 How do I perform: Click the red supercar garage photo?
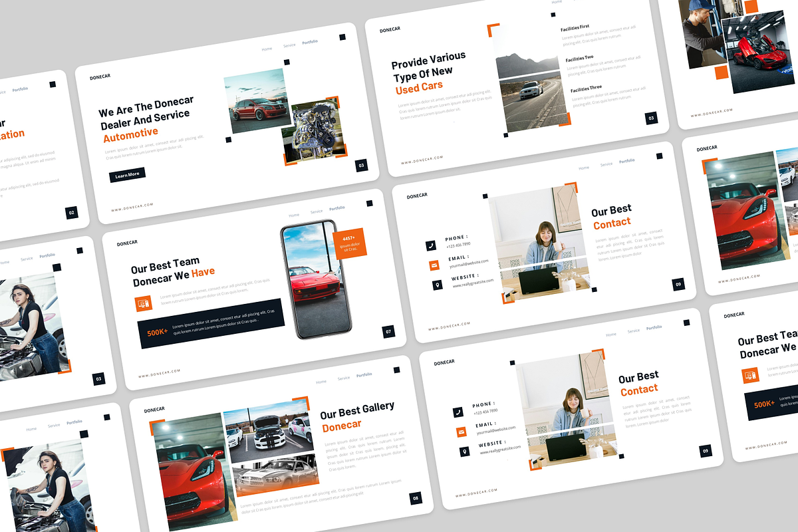(x=759, y=53)
